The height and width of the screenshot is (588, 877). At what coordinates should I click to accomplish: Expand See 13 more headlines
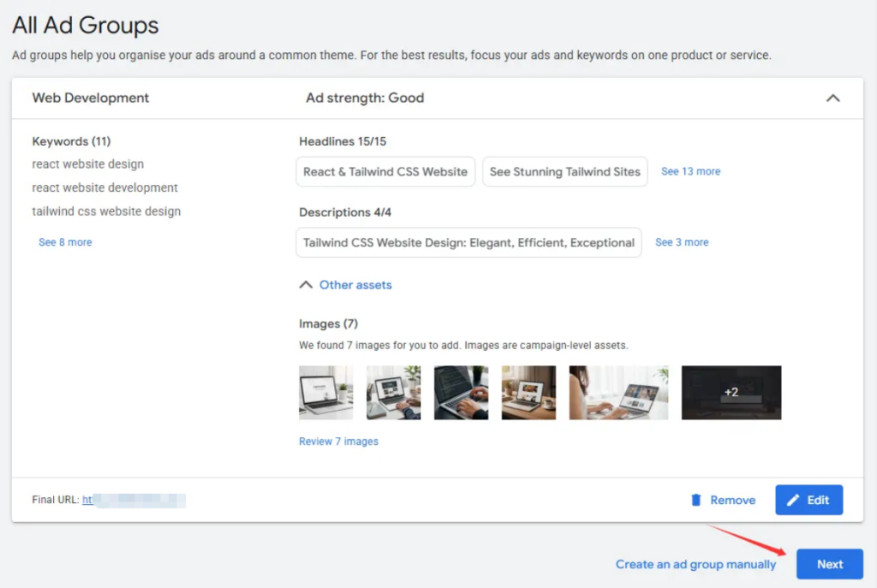click(x=690, y=171)
